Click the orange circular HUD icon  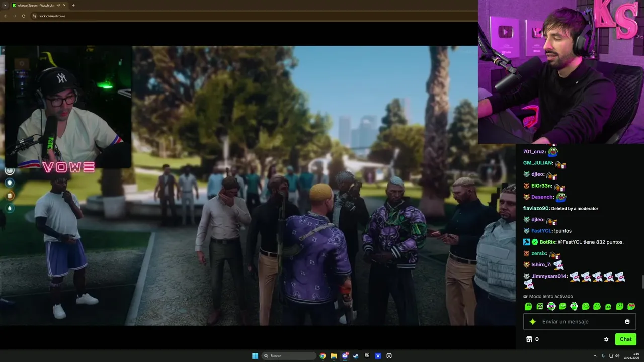click(x=9, y=196)
